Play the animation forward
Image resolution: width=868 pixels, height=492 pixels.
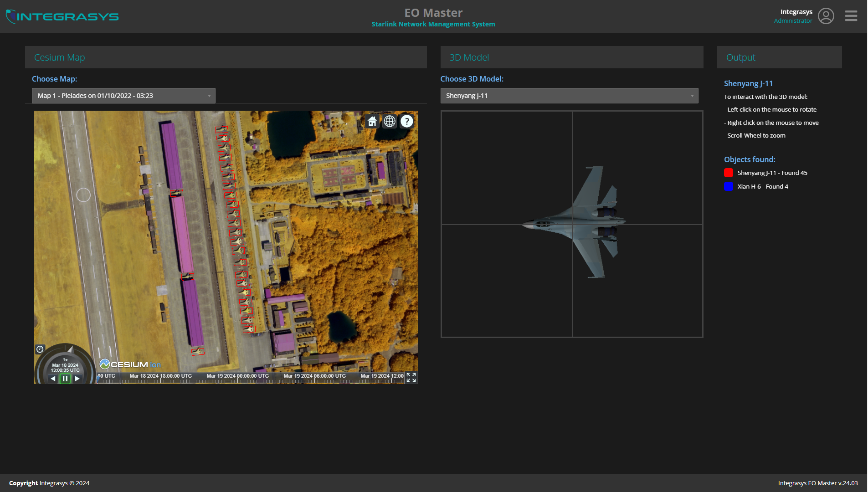coord(77,378)
